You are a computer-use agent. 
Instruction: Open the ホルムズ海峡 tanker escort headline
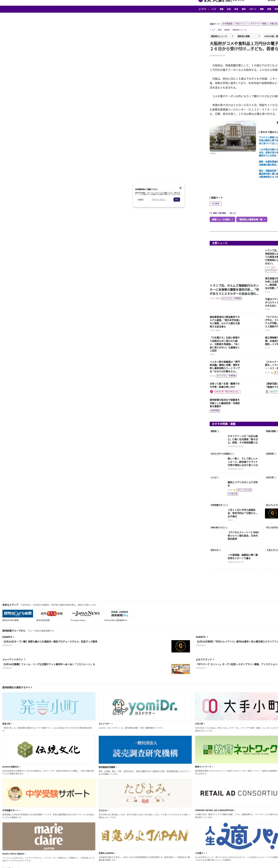tap(234, 289)
